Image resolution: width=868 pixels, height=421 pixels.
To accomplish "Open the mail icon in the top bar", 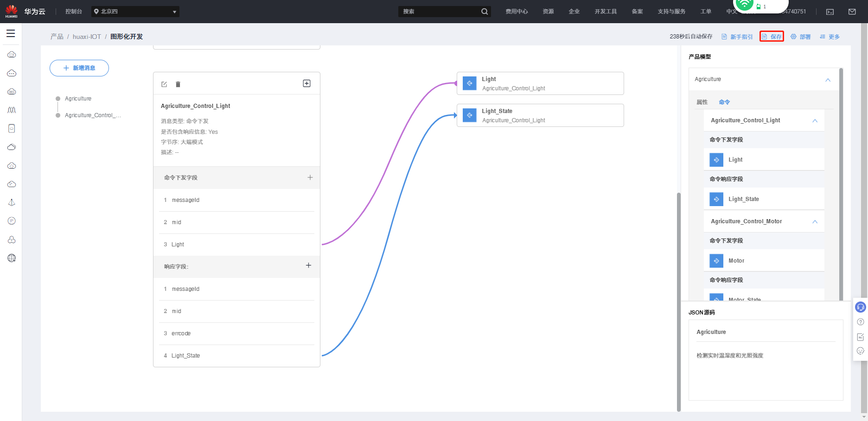I will pos(852,12).
